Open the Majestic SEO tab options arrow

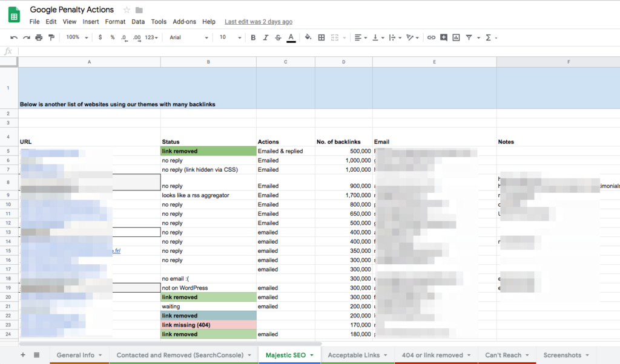[x=312, y=356]
